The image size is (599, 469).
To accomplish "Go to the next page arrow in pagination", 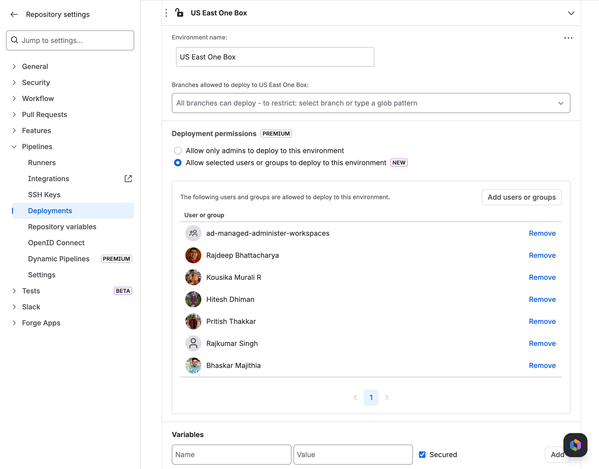I will (x=387, y=397).
